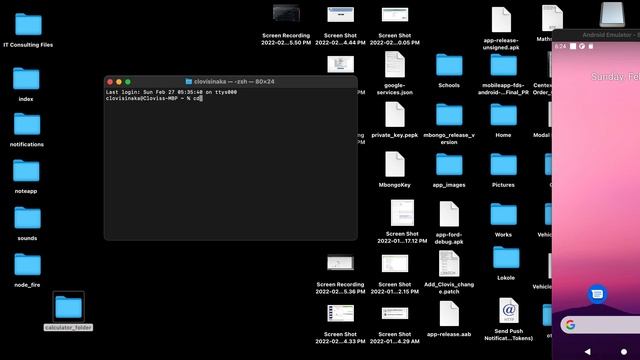Select the mobileapp-fds-android Final_PR folder

pyautogui.click(x=503, y=65)
